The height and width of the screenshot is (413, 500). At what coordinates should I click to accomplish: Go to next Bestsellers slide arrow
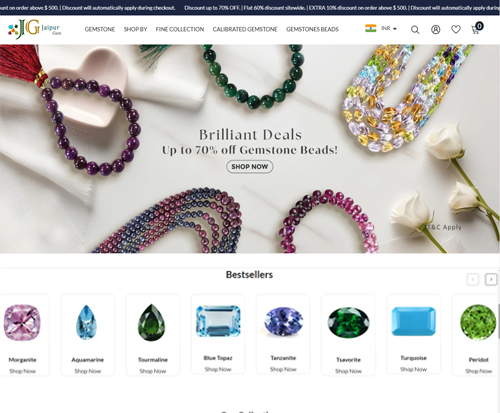click(491, 279)
